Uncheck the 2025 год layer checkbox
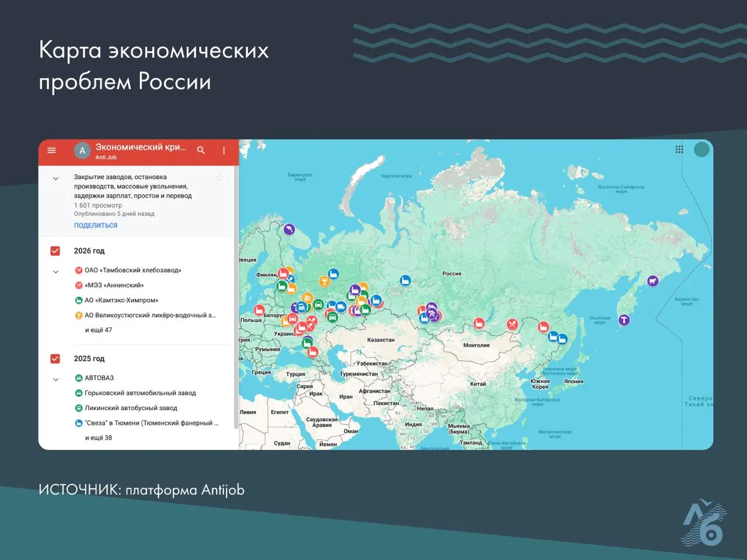Screen dimensions: 747x560 click(55, 359)
